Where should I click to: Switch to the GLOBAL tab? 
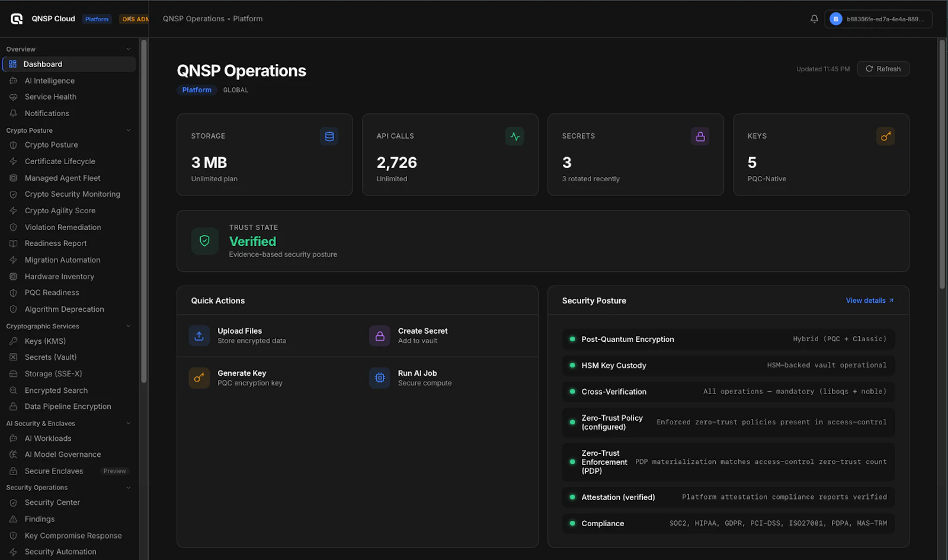[235, 89]
